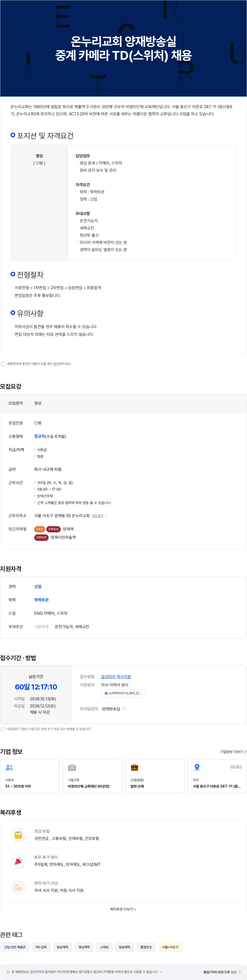Click the 60일 remaining time countdown

point(36,687)
